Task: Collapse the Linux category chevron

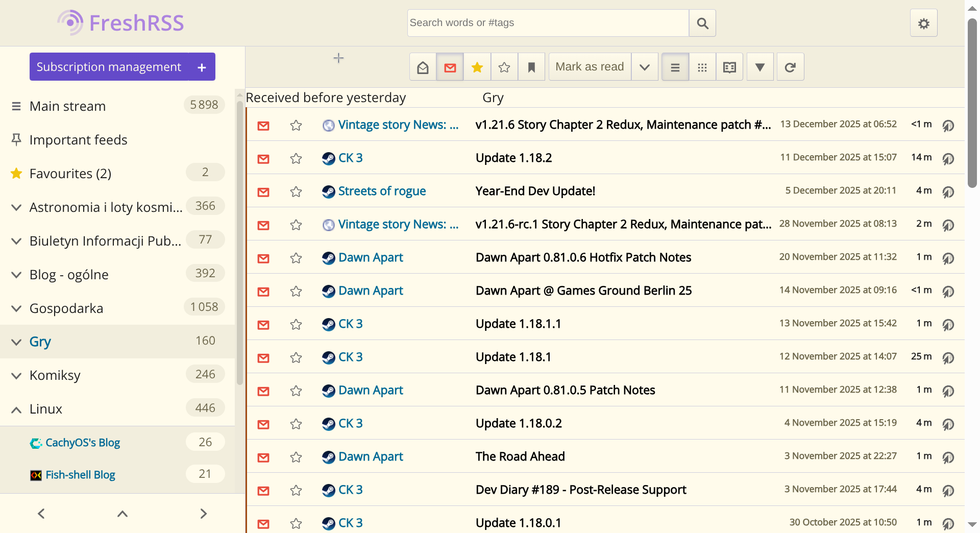Action: click(x=16, y=409)
